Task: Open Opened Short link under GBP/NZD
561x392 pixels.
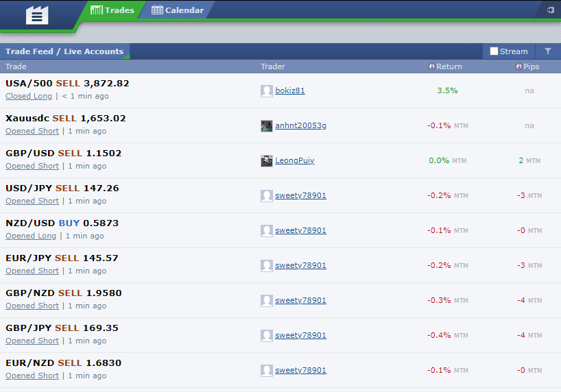Action: [32, 306]
